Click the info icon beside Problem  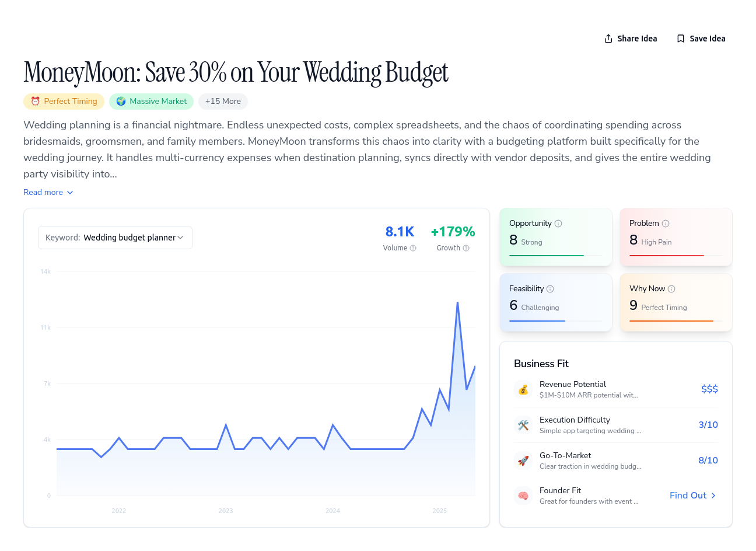pos(666,224)
